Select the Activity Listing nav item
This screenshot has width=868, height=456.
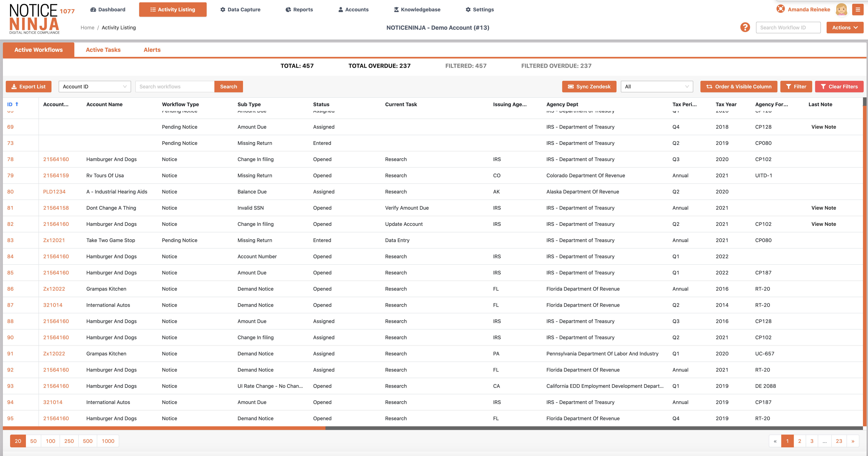point(173,9)
